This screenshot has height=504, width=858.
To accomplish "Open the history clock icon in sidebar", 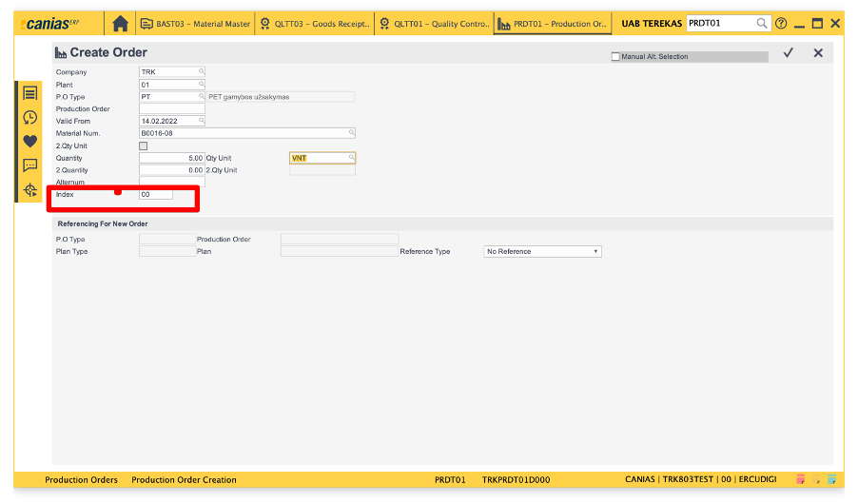I will click(x=30, y=117).
